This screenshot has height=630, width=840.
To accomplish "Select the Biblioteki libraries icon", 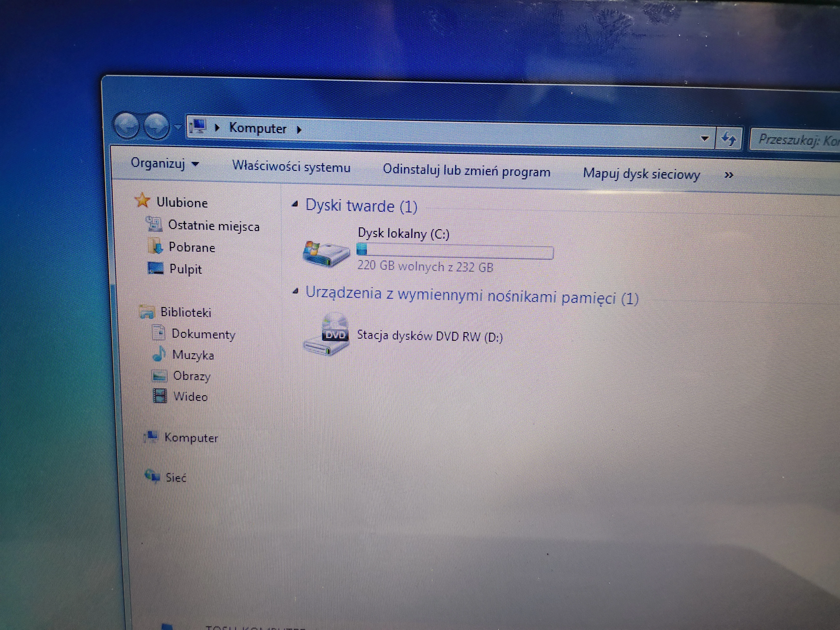I will tap(147, 312).
